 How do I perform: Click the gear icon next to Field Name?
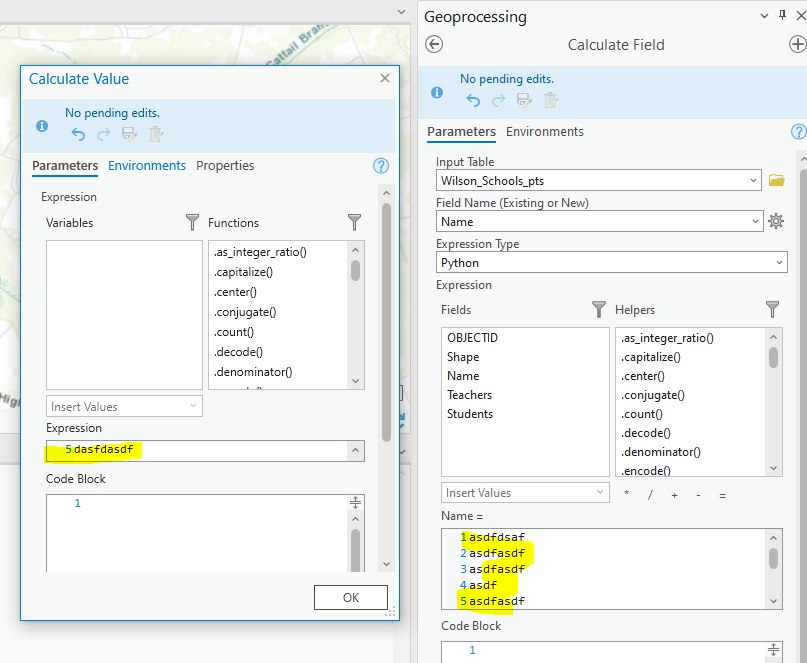777,220
